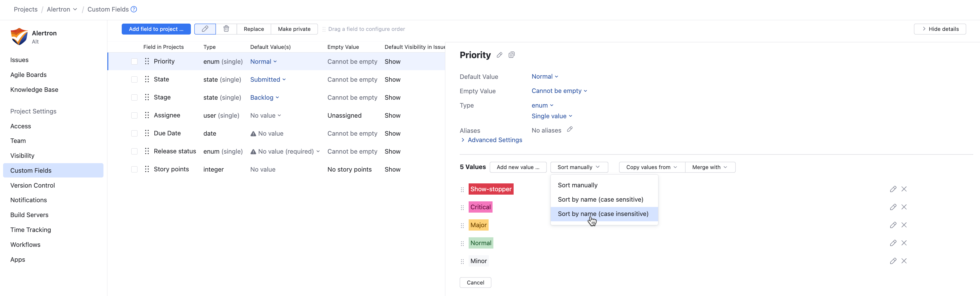Click the rename pencil beside Priority title
Screen dimensions: 980x296
500,55
